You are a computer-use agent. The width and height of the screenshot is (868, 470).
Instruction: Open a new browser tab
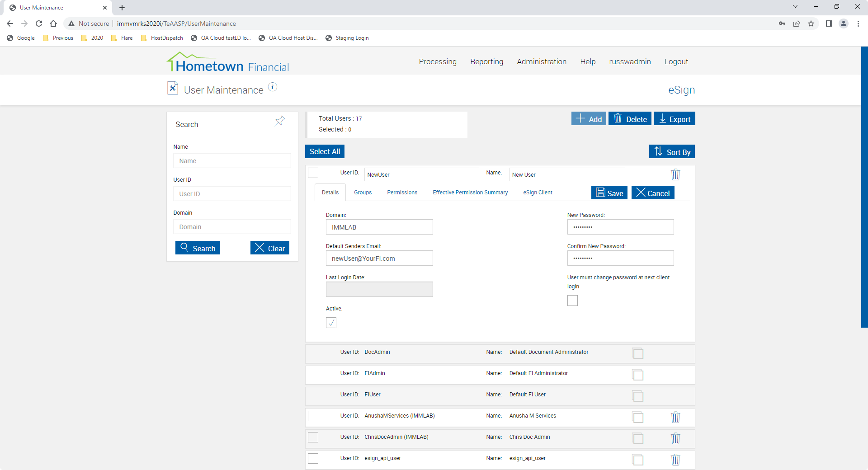[122, 8]
